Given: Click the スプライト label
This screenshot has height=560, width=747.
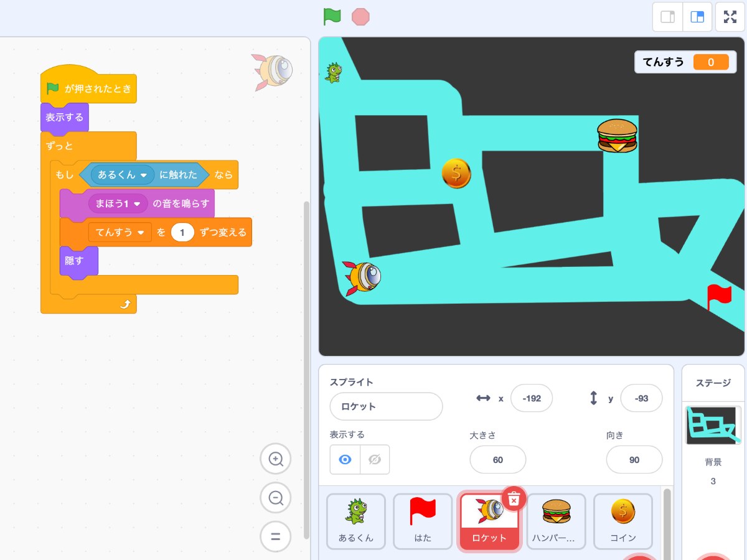Looking at the screenshot, I should pyautogui.click(x=352, y=382).
